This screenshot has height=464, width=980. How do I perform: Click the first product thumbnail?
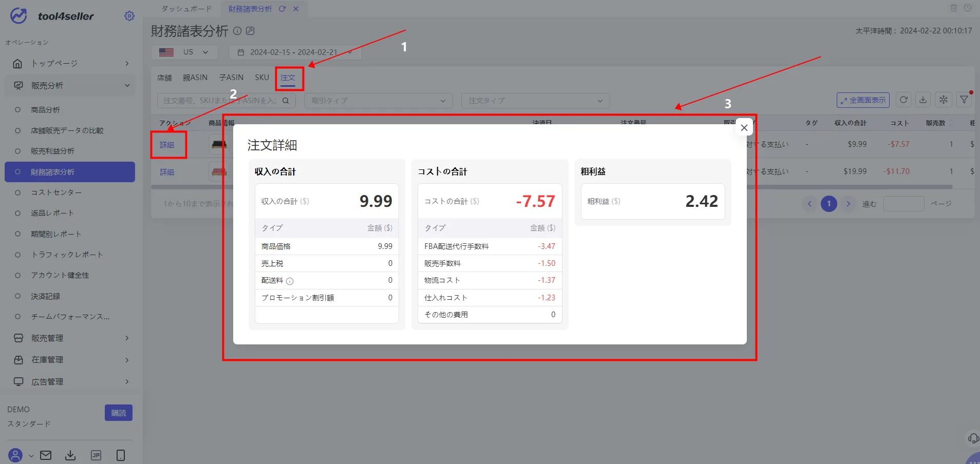coord(219,144)
